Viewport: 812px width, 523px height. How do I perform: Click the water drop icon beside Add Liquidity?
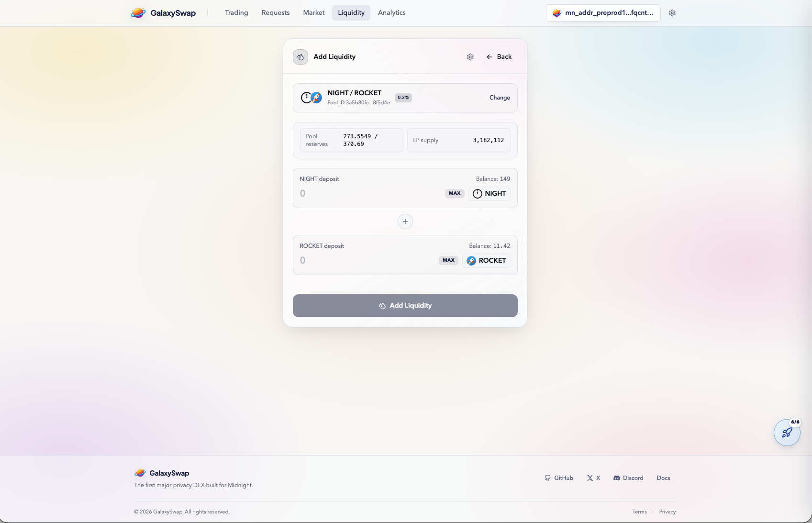coord(300,56)
